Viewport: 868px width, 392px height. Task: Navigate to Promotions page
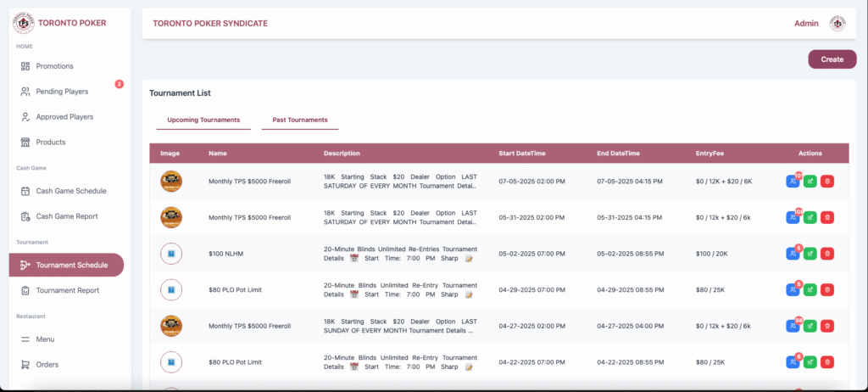[54, 66]
